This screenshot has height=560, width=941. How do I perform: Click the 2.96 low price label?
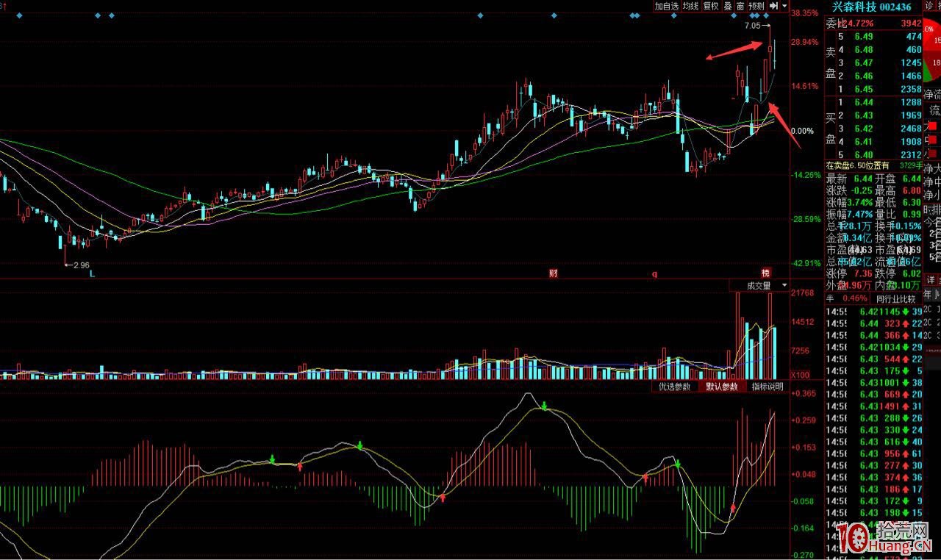click(x=81, y=265)
